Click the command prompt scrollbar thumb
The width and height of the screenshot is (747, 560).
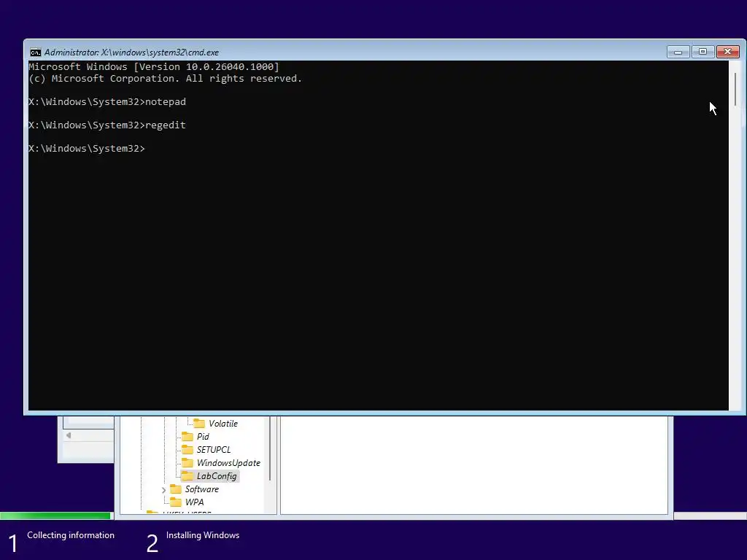735,89
